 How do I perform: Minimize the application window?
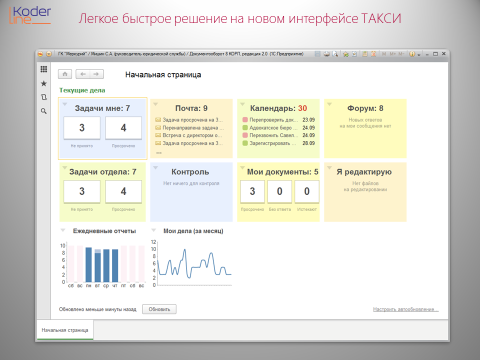(x=427, y=54)
